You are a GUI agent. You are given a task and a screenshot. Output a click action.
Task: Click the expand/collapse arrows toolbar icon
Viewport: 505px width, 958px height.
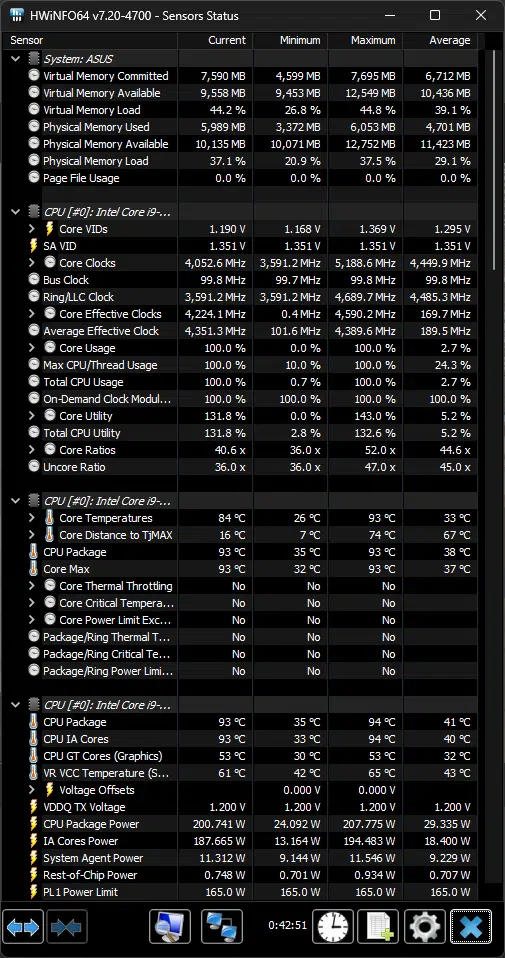[23, 927]
